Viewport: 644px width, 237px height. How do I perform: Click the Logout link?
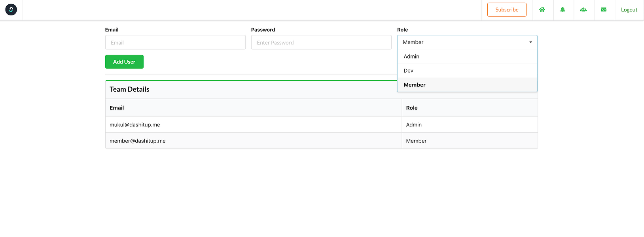tap(629, 10)
